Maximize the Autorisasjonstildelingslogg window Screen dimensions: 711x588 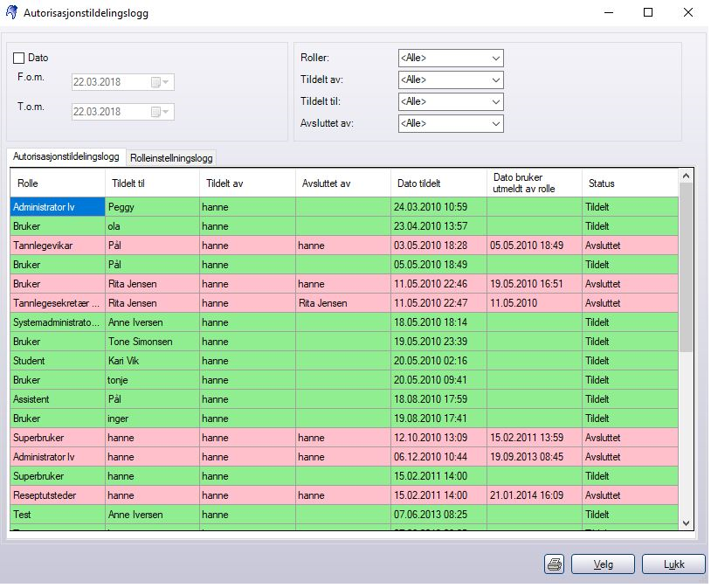coord(648,12)
